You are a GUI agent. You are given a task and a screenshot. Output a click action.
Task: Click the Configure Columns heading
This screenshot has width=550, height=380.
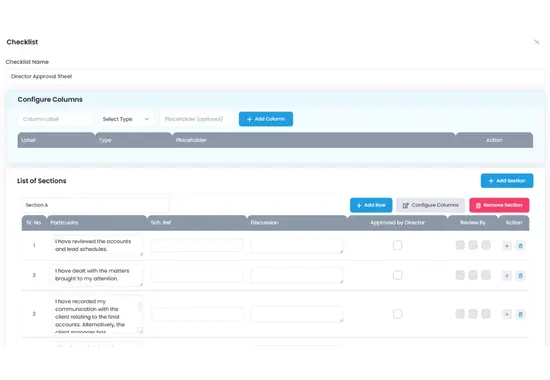(x=50, y=99)
